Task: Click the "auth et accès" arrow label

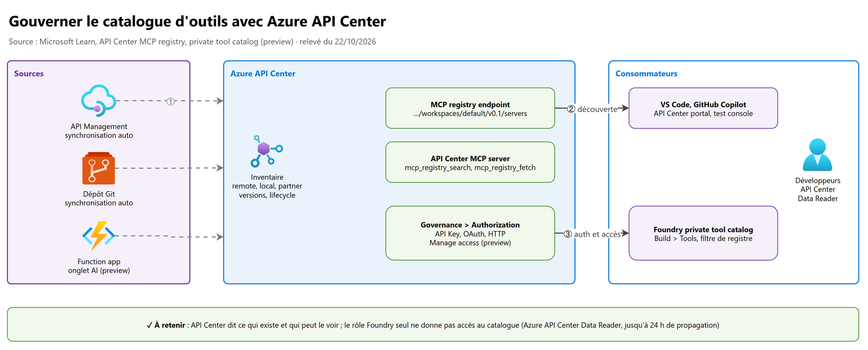Action: click(x=597, y=235)
